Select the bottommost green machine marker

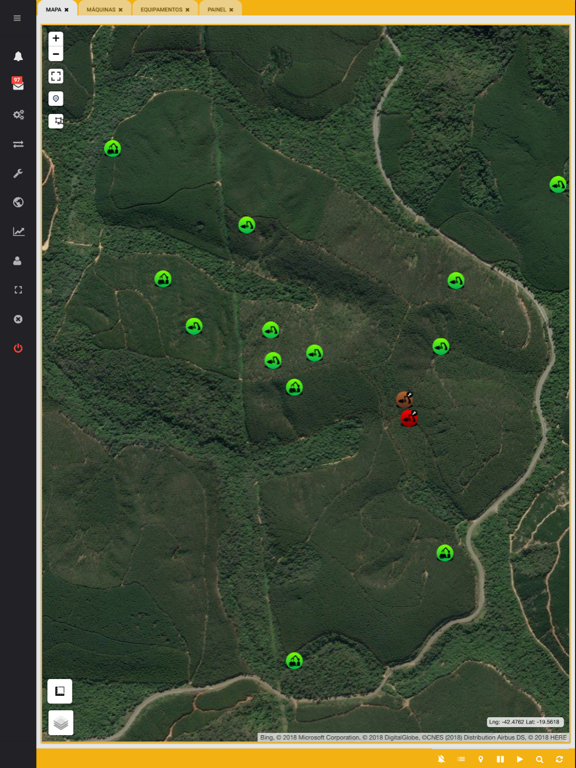(x=294, y=661)
